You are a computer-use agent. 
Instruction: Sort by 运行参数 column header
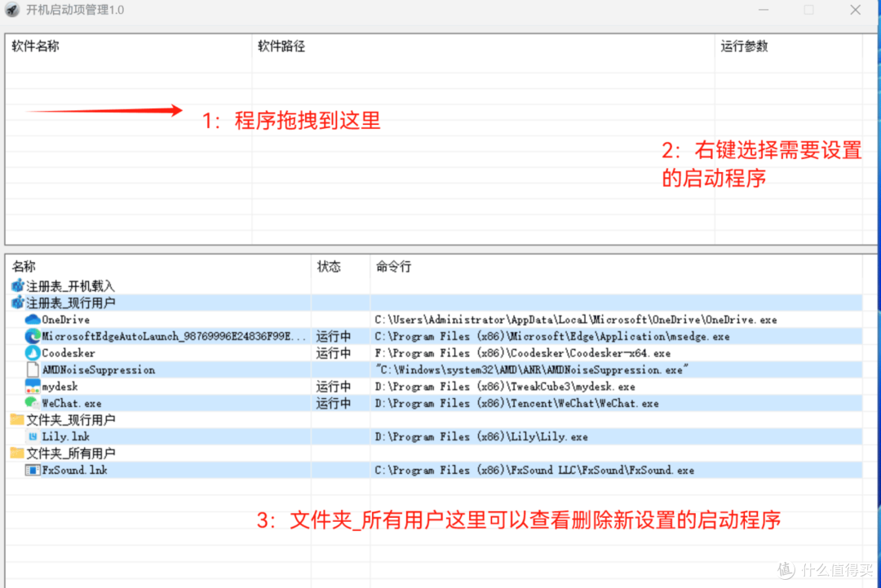pos(744,46)
